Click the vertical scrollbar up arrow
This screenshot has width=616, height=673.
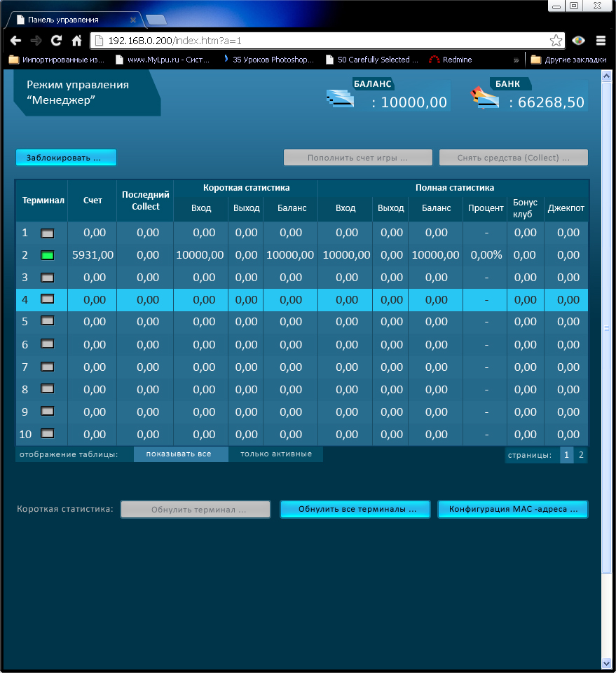(x=607, y=76)
